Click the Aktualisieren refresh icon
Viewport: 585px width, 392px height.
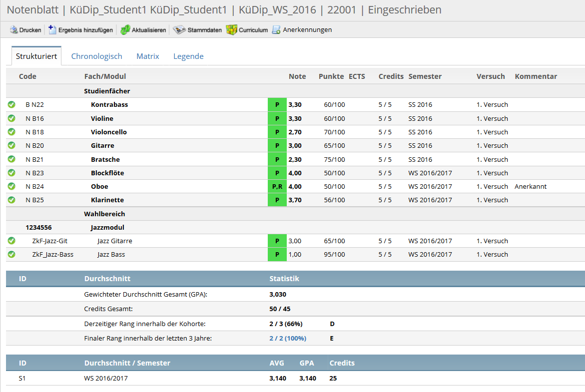point(125,30)
